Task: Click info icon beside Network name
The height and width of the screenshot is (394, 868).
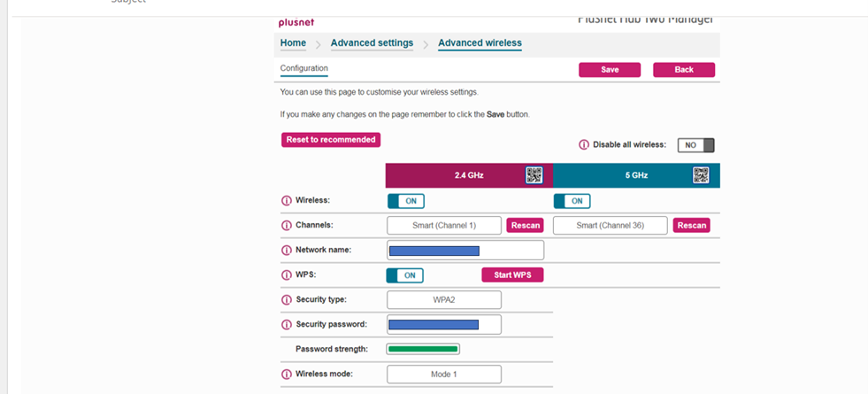Action: (287, 251)
